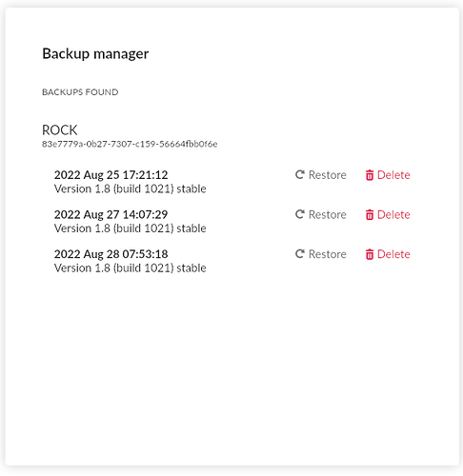This screenshot has height=476, width=463.
Task: Click the ROCK device ID string
Action: 130,144
